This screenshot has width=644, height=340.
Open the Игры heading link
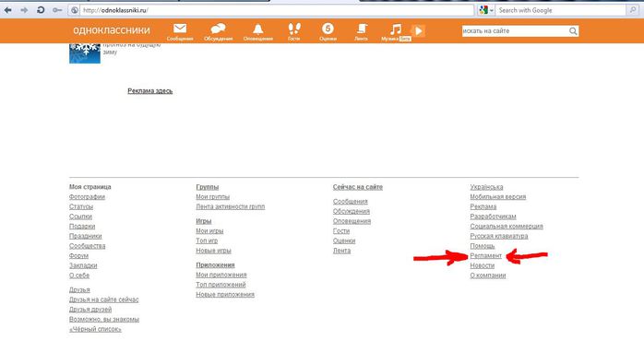(204, 221)
